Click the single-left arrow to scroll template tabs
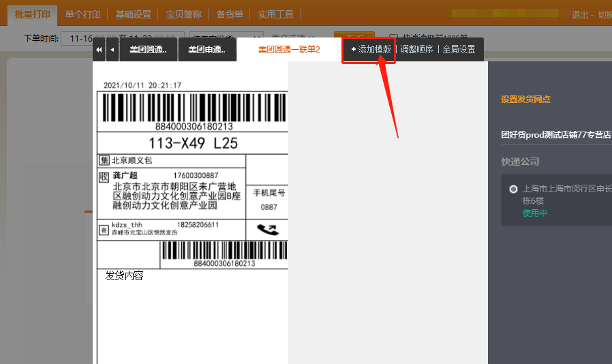Image resolution: width=612 pixels, height=364 pixels. pyautogui.click(x=112, y=50)
